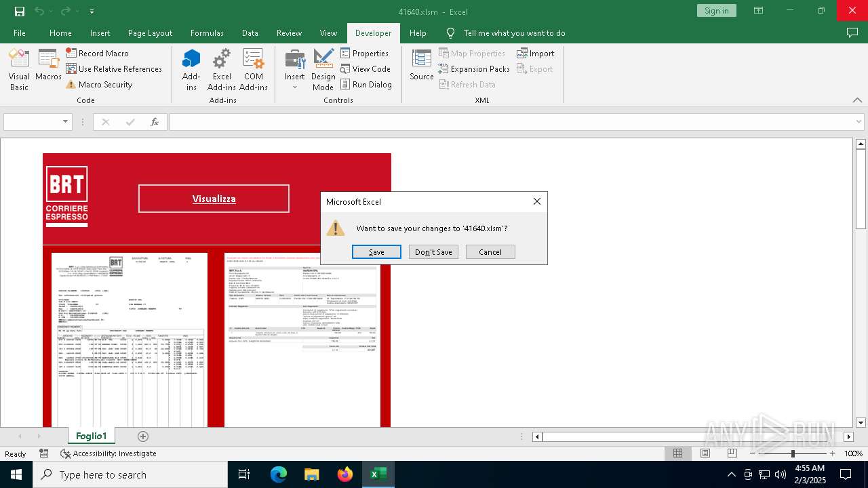Expand Customize Quick Access Toolbar menu
The width and height of the screenshot is (868, 488).
click(92, 12)
